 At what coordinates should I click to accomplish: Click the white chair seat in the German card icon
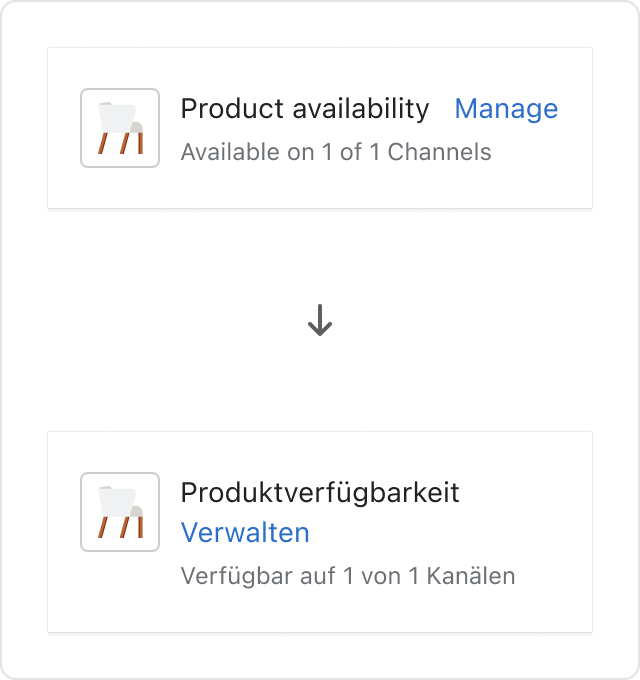tap(117, 502)
